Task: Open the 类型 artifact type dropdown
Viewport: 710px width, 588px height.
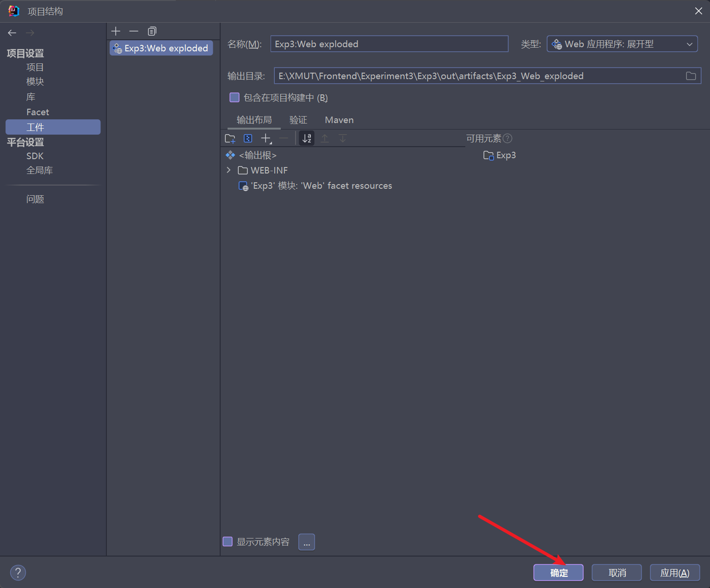Action: click(622, 44)
